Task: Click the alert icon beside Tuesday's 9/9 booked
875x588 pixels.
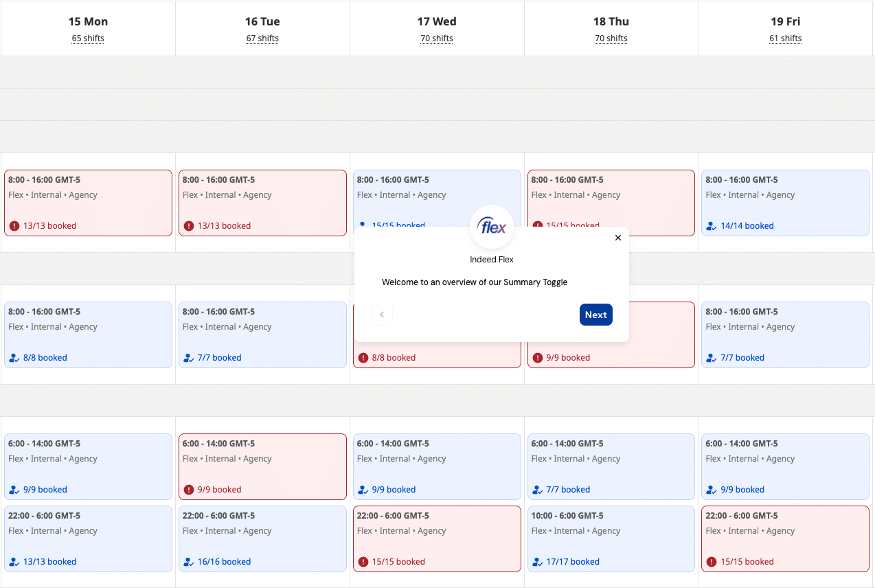Action: pos(189,490)
